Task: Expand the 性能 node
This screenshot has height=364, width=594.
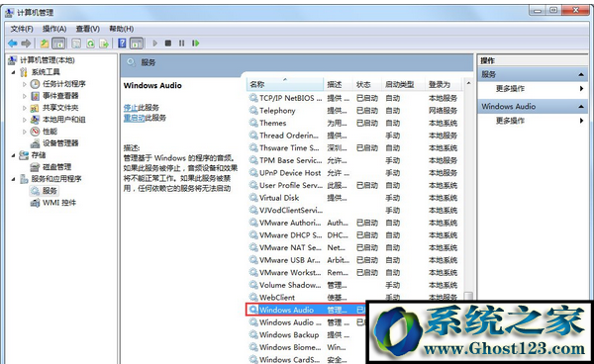Action: (x=25, y=132)
